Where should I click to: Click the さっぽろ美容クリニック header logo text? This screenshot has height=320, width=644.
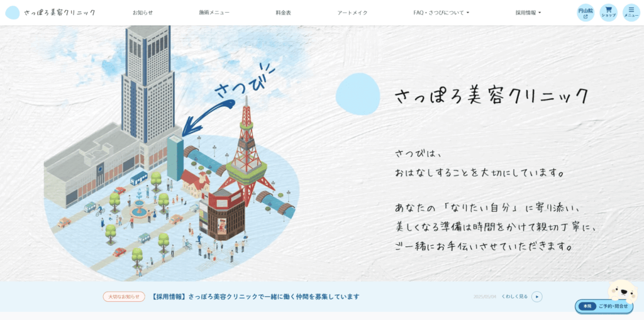60,13
